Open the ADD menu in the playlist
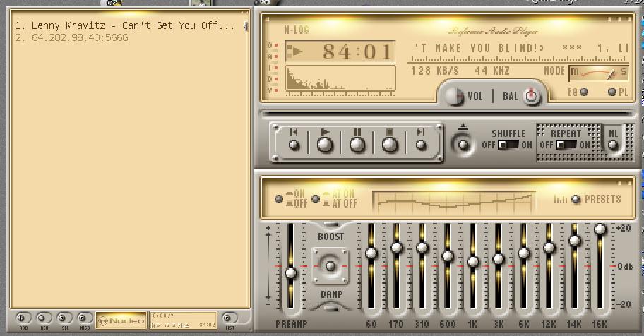Image resolution: width=644 pixels, height=336 pixels. (23, 318)
